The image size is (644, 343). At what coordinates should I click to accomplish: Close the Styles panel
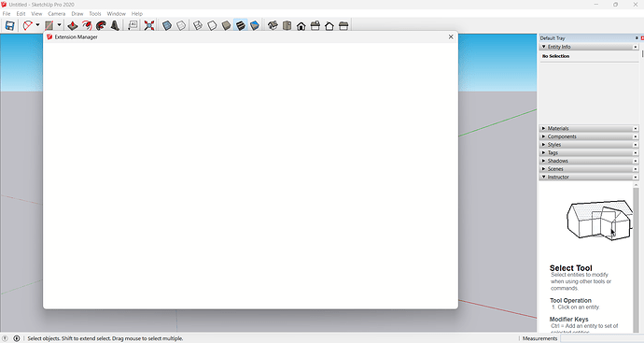click(x=636, y=145)
